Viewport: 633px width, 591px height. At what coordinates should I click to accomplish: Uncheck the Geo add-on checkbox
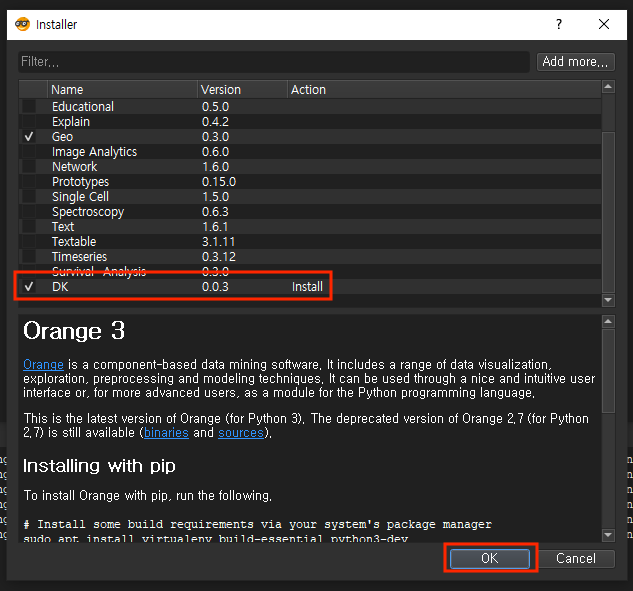29,136
